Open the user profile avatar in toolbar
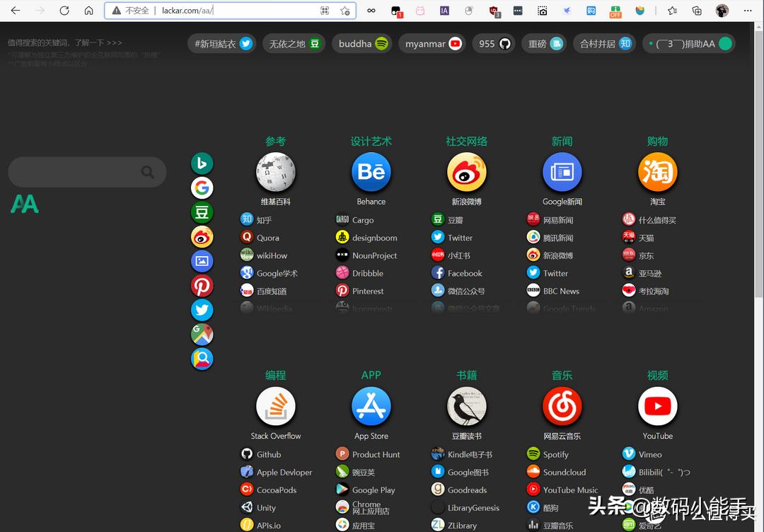This screenshot has width=764, height=532. pyautogui.click(x=722, y=11)
